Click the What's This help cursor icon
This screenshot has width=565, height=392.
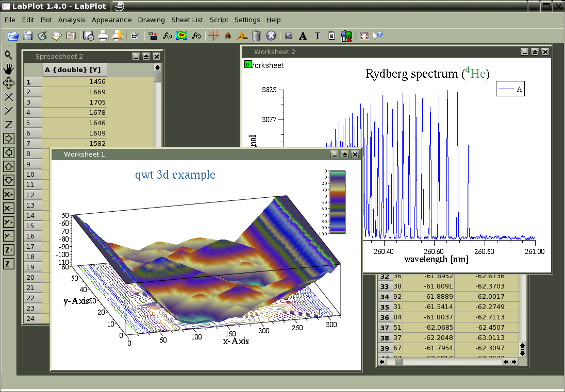378,36
